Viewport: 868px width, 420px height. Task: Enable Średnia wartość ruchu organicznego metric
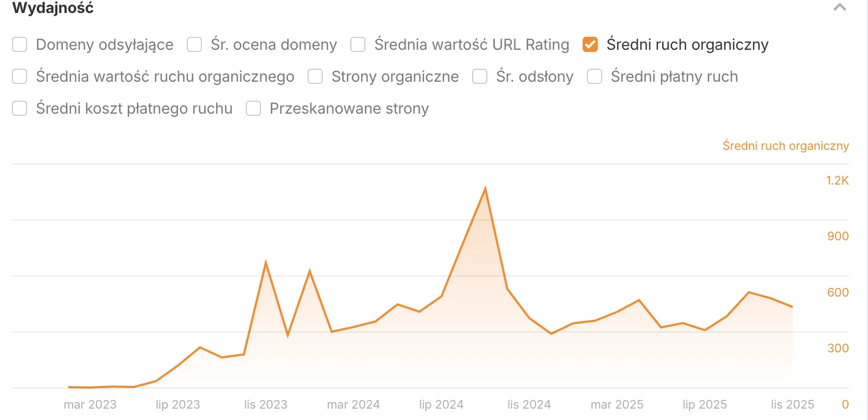click(19, 76)
